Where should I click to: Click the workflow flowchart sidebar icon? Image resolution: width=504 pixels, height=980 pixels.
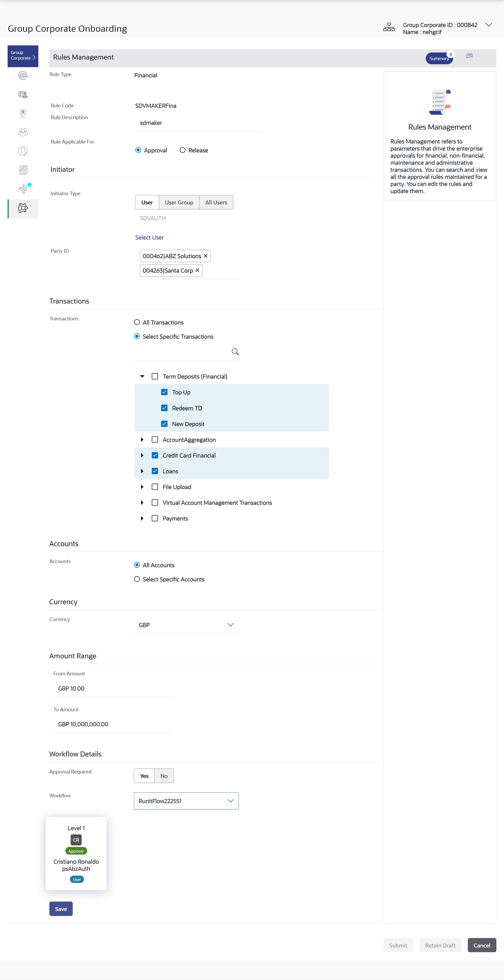(23, 189)
